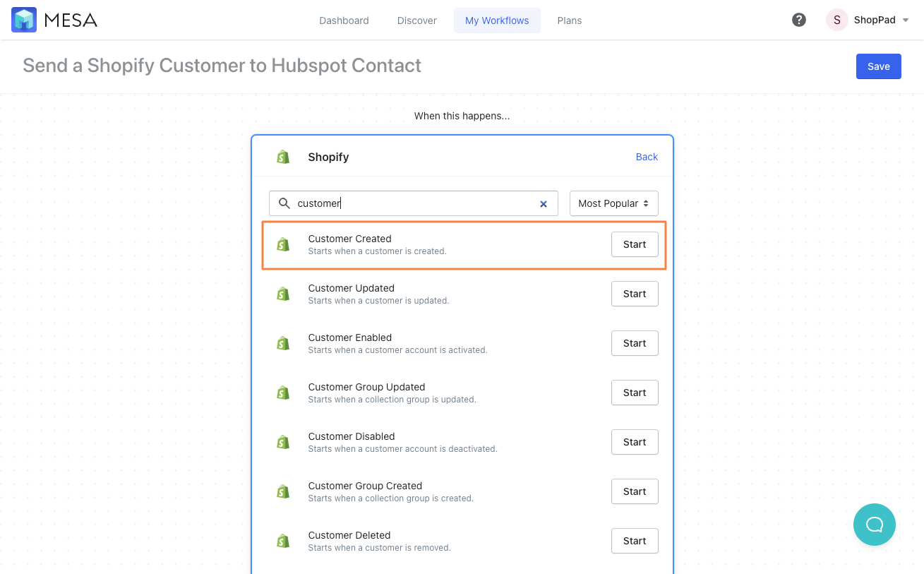Select the My Workflows tab
924x574 pixels.
(497, 20)
